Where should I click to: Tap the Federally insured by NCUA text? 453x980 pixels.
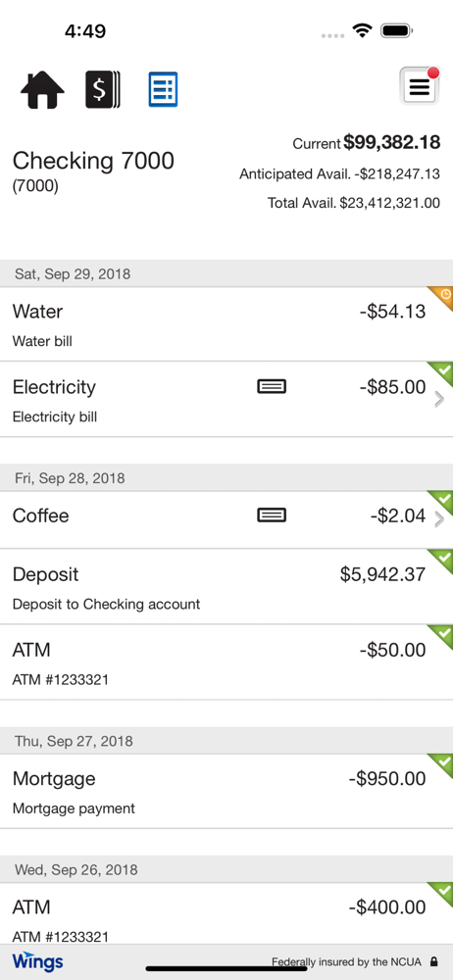point(346,961)
